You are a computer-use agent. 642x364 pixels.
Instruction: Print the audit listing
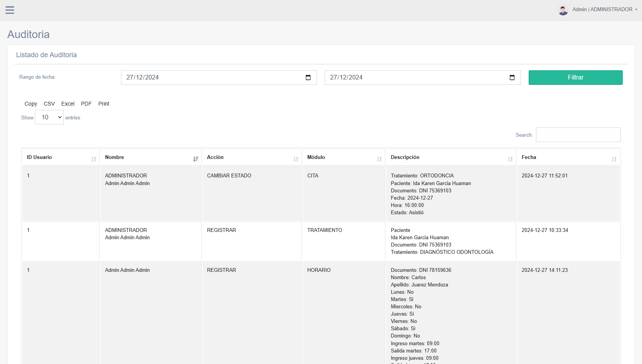103,104
